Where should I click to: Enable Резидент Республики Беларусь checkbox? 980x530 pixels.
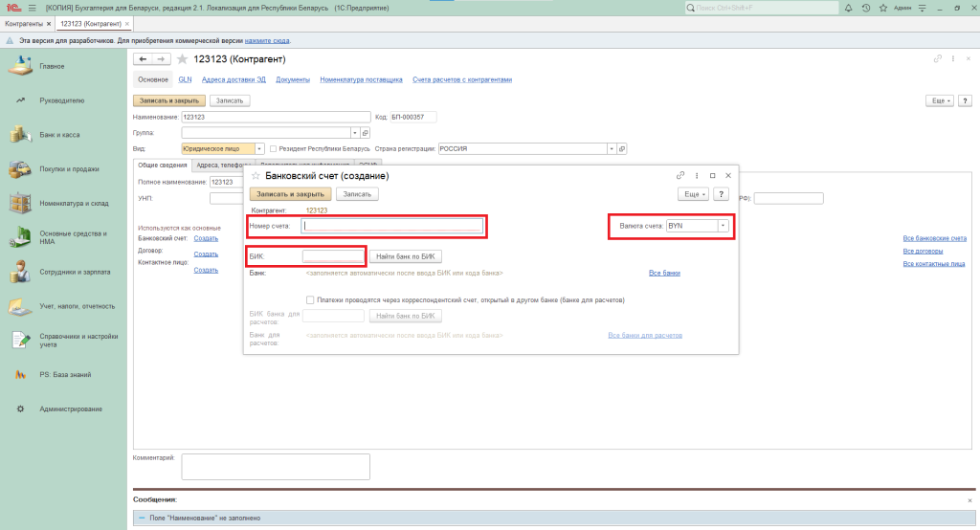click(x=274, y=149)
